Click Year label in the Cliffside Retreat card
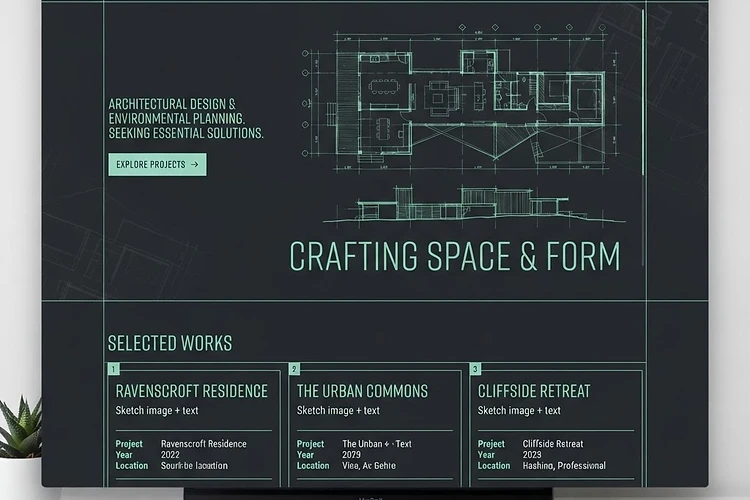The width and height of the screenshot is (750, 500). pyautogui.click(x=486, y=455)
